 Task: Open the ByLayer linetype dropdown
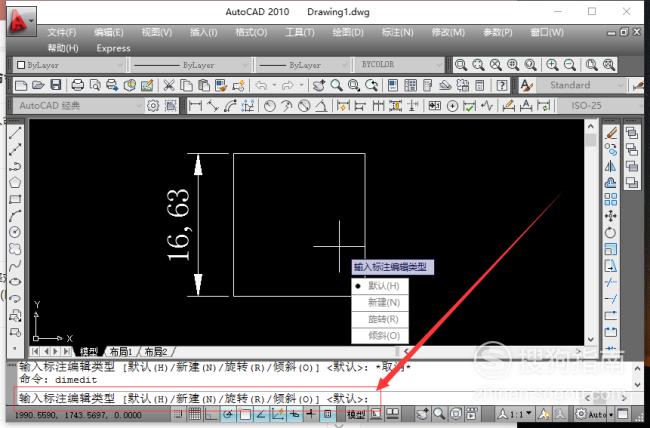click(x=191, y=65)
